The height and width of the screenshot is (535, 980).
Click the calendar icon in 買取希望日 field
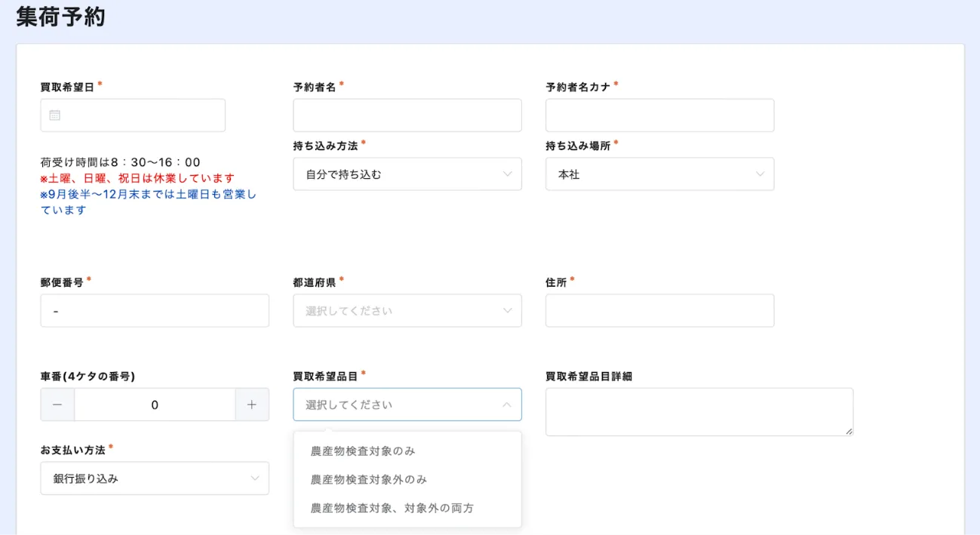click(x=54, y=115)
